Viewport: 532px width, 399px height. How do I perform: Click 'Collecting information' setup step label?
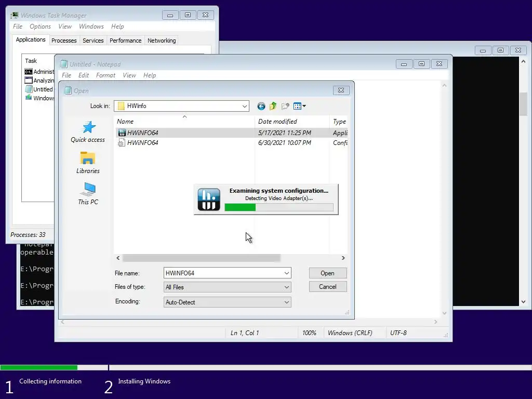50,381
